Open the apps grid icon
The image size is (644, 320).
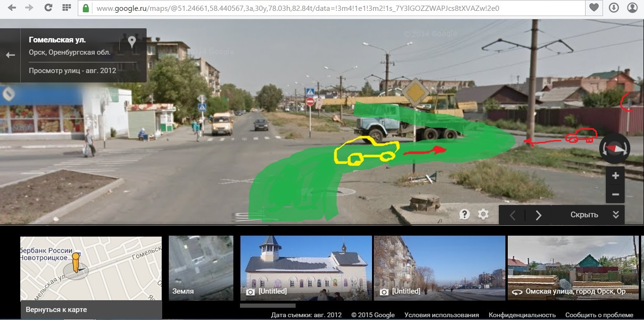pyautogui.click(x=66, y=8)
